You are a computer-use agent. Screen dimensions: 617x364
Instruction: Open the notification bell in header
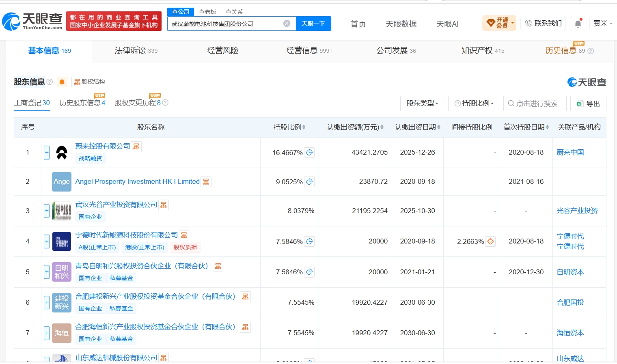(578, 24)
